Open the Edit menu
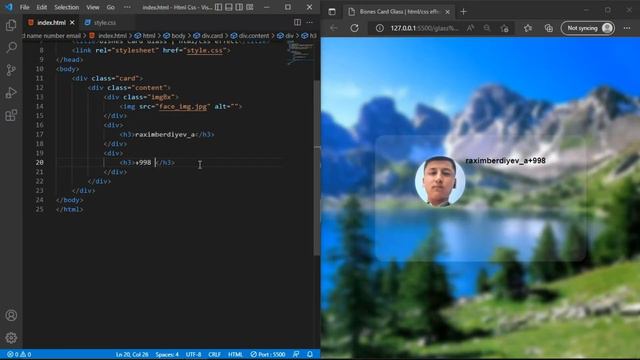Screen dimensions: 640x360 point(42,7)
